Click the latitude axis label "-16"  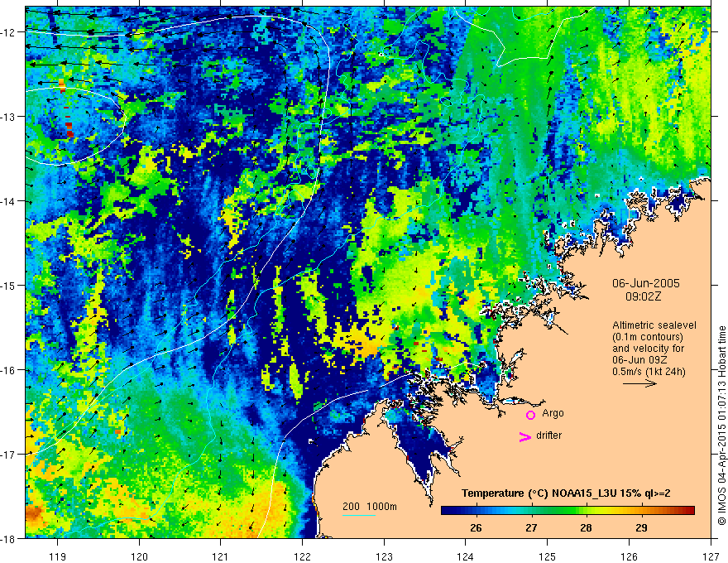tap(10, 370)
